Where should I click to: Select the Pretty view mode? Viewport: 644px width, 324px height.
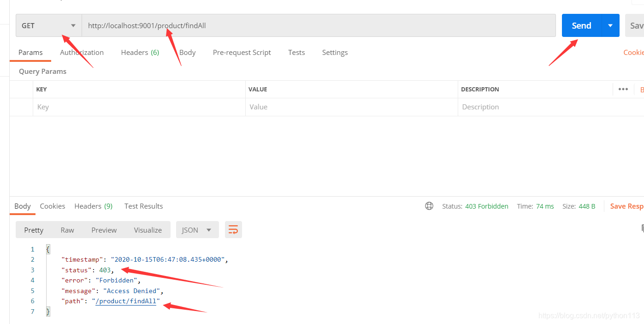pos(34,230)
